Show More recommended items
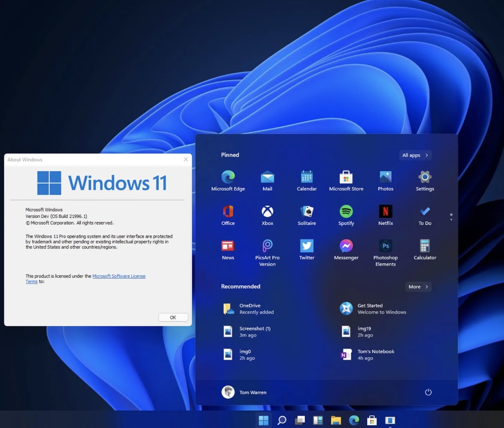This screenshot has width=504, height=428. (x=418, y=287)
